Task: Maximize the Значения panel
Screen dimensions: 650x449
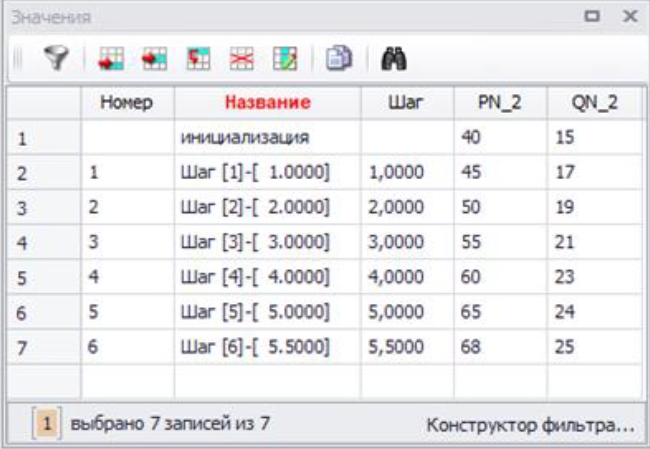Action: 592,17
